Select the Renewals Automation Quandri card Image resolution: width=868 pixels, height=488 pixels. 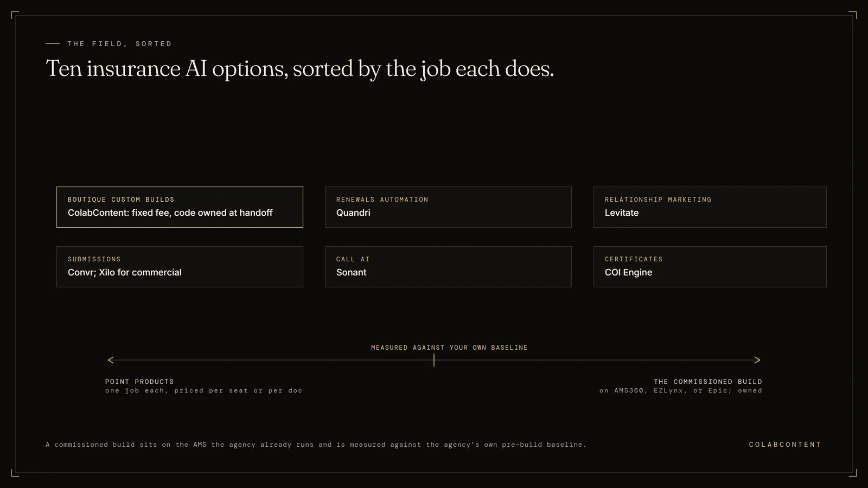pyautogui.click(x=448, y=207)
